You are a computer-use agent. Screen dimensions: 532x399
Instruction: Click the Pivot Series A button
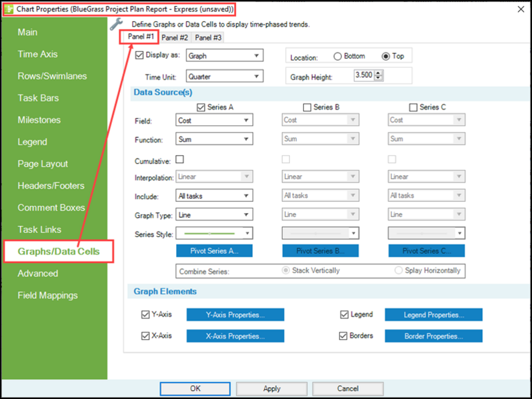coord(214,251)
